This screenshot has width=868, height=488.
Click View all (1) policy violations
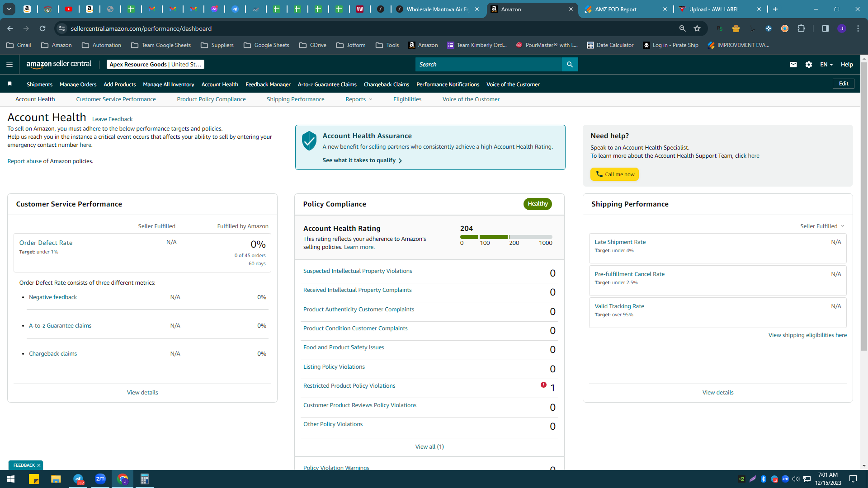[x=429, y=447]
